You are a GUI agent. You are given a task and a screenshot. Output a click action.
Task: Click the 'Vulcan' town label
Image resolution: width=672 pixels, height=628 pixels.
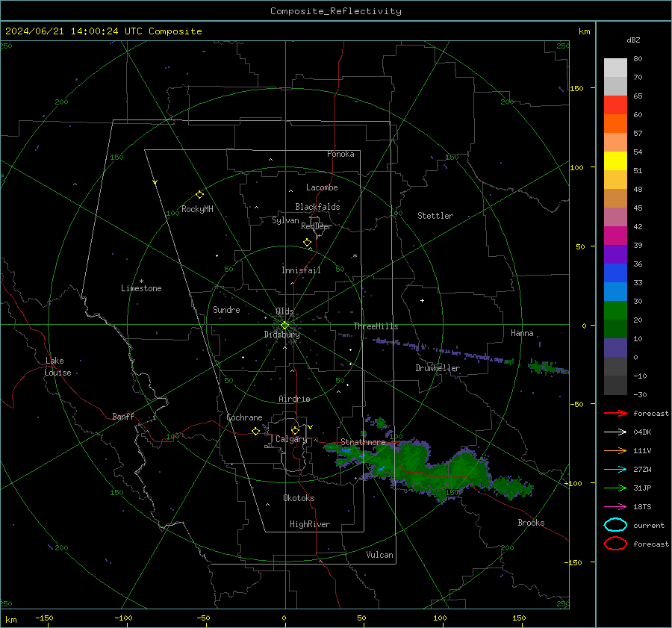[x=379, y=555]
